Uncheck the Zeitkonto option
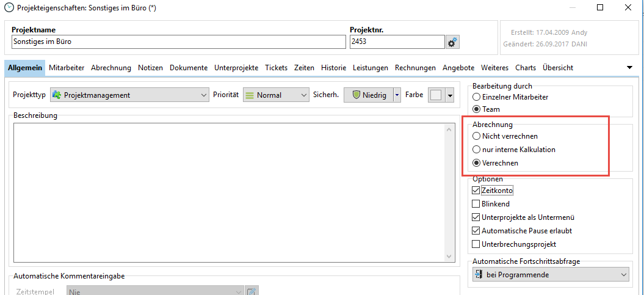 click(477, 191)
